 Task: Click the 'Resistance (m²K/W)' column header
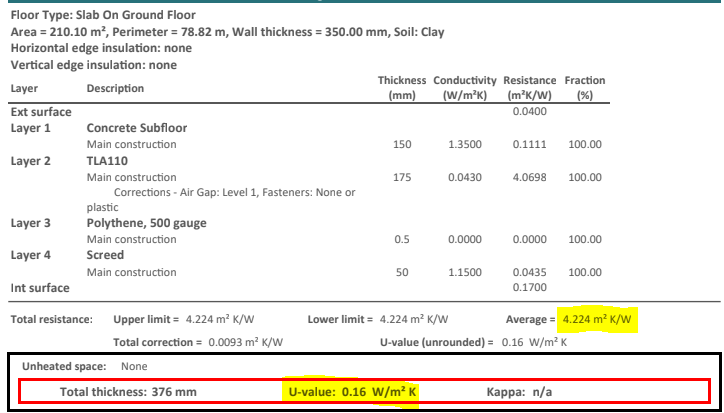[530, 88]
